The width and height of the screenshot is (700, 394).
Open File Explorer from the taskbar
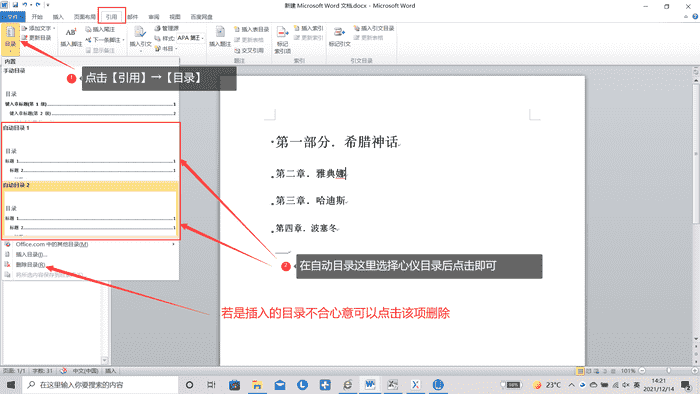click(x=257, y=385)
